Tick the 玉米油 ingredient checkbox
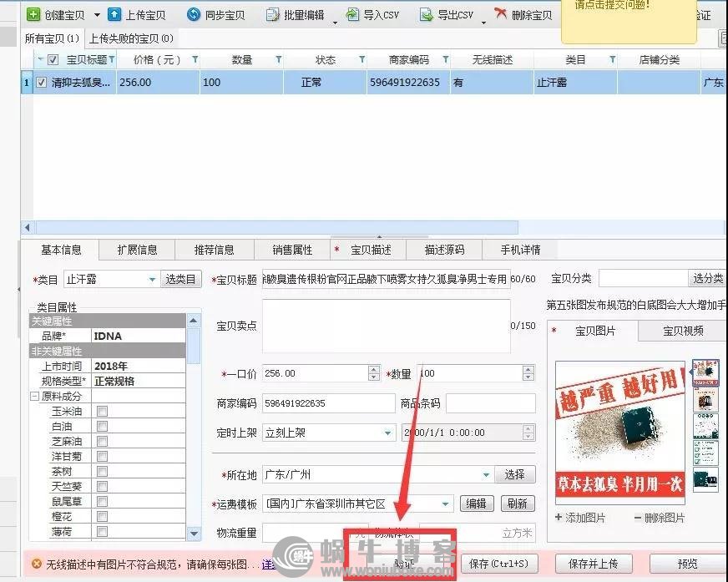Image resolution: width=728 pixels, height=582 pixels. [x=102, y=412]
